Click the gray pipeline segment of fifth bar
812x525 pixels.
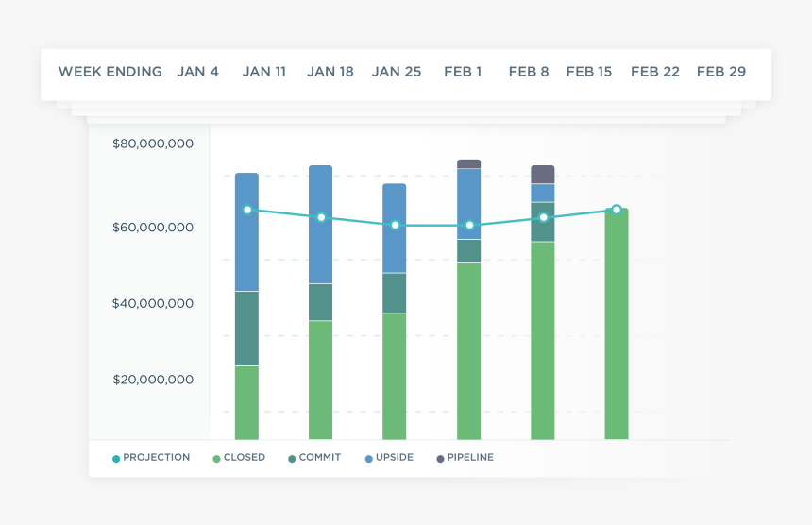pos(543,175)
